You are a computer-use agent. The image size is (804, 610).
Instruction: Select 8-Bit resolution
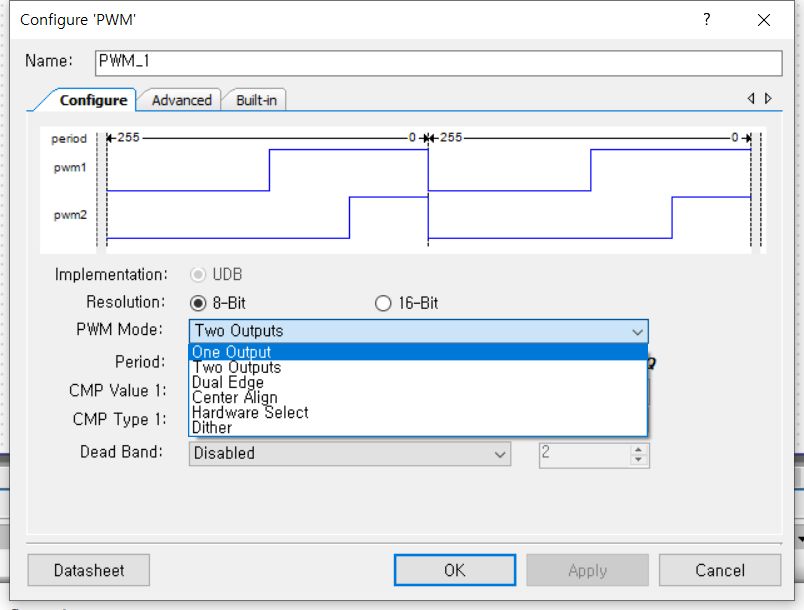pyautogui.click(x=198, y=303)
